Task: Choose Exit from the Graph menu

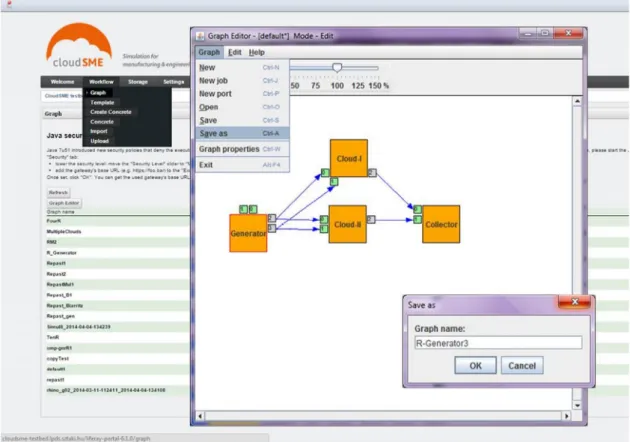Action: coord(242,165)
